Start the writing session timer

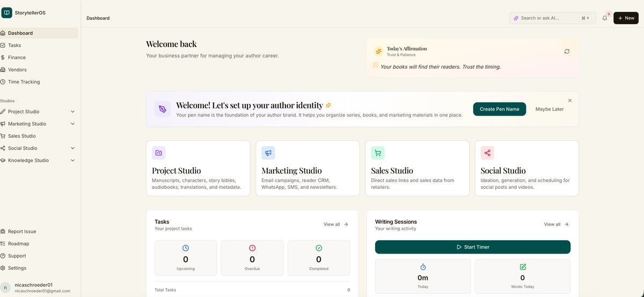[x=472, y=247]
